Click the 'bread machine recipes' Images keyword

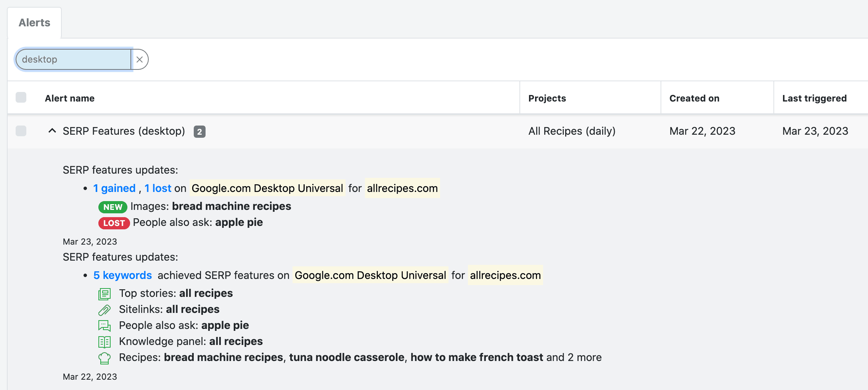[x=231, y=206]
